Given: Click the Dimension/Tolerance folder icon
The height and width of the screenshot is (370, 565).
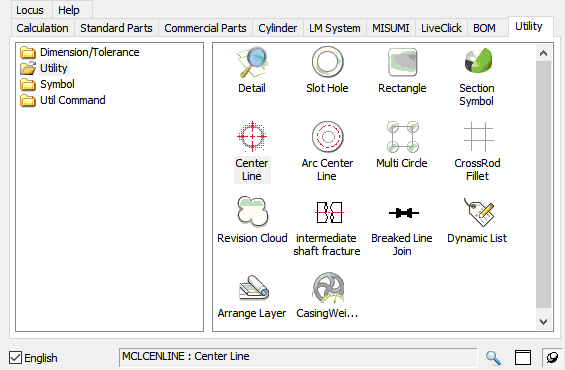Looking at the screenshot, I should (x=27, y=53).
